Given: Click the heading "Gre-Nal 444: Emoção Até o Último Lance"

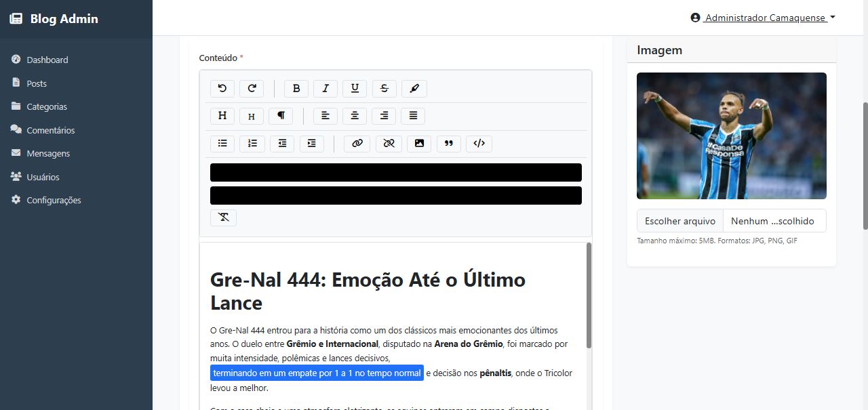Looking at the screenshot, I should coord(368,291).
